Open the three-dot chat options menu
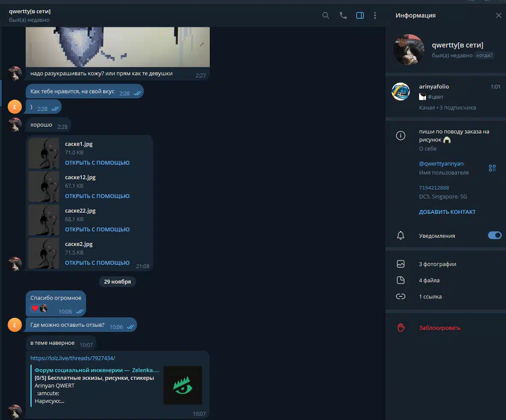Viewport: 506px width, 420px height. 375,15
